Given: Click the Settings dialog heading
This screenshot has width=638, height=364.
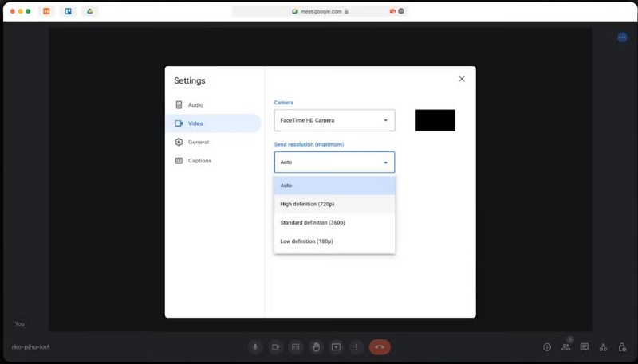Looking at the screenshot, I should (190, 80).
